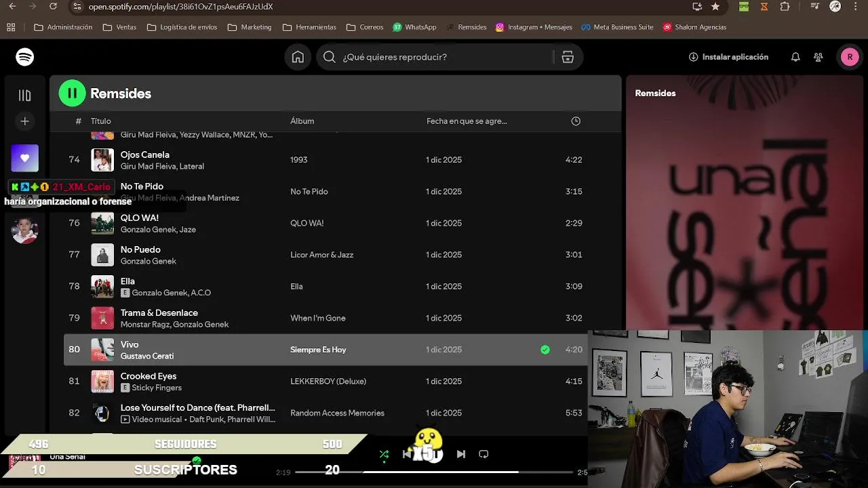Create playlist with plus icon

24,121
